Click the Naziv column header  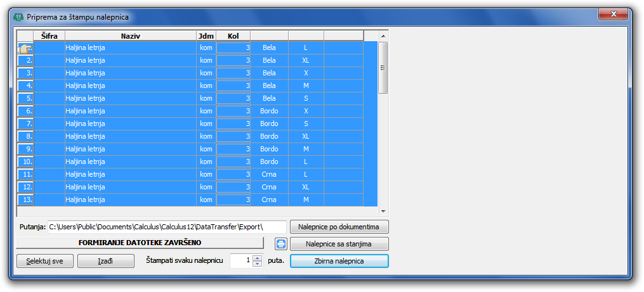click(131, 36)
